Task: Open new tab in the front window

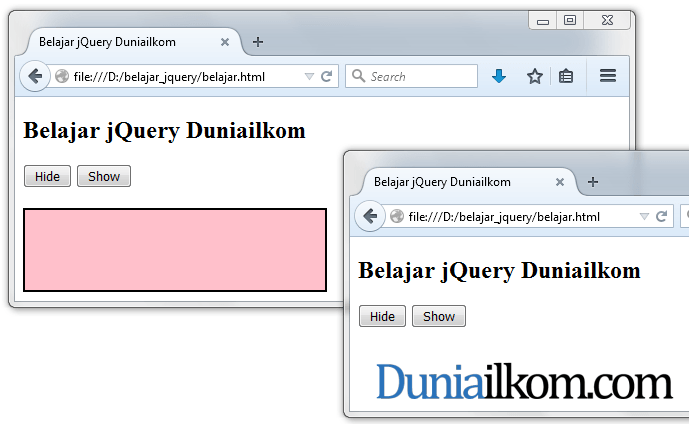Action: 593,182
